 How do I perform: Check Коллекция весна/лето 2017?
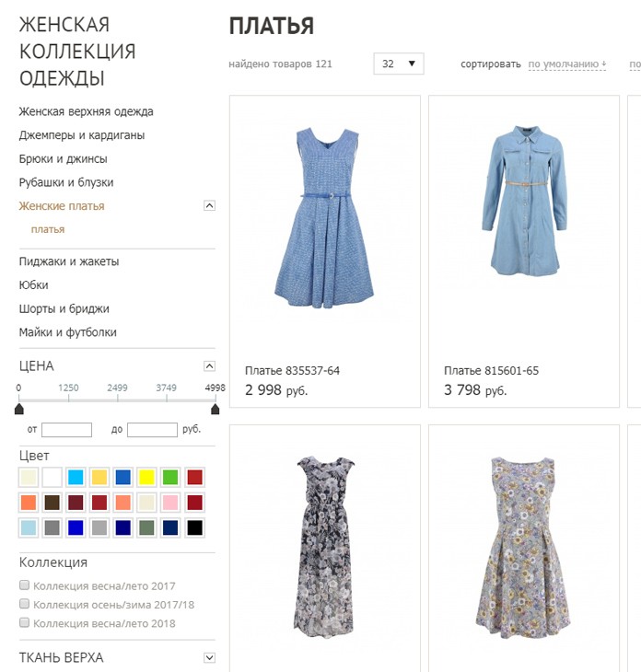click(25, 585)
